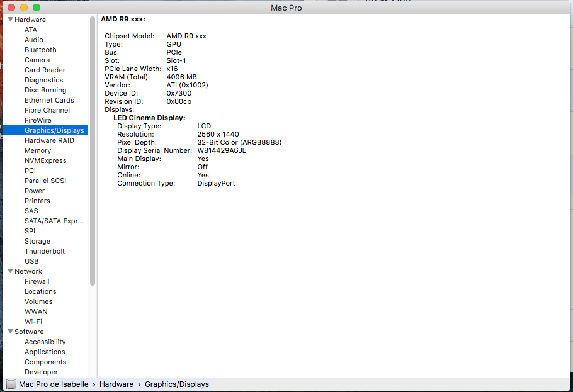Show Memory information
The height and width of the screenshot is (392, 573).
pos(38,150)
